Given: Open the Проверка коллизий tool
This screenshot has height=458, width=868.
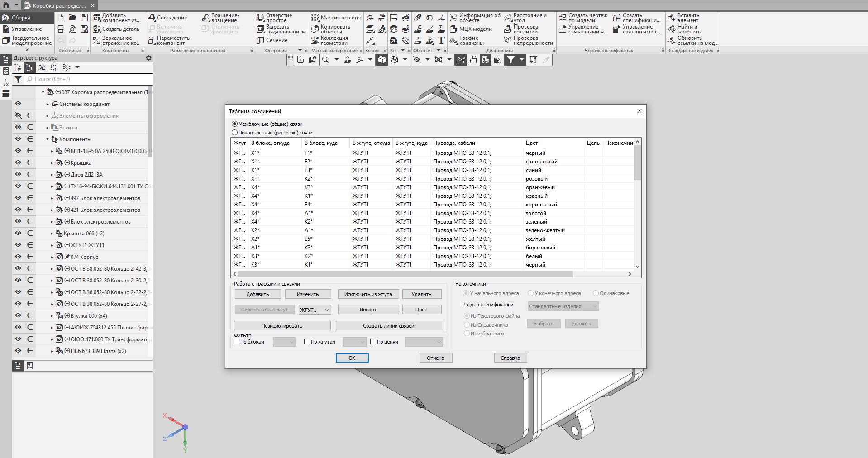Looking at the screenshot, I should 508,29.
